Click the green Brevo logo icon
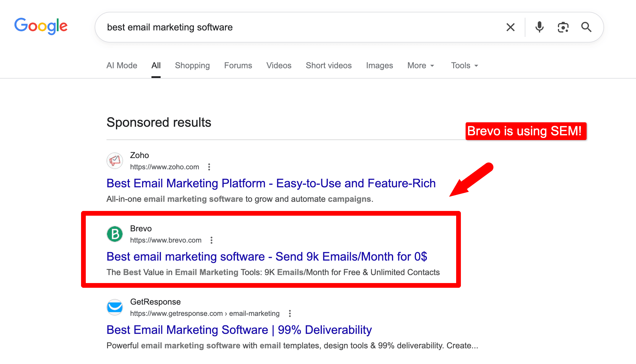The image size is (636, 364). pyautogui.click(x=115, y=234)
